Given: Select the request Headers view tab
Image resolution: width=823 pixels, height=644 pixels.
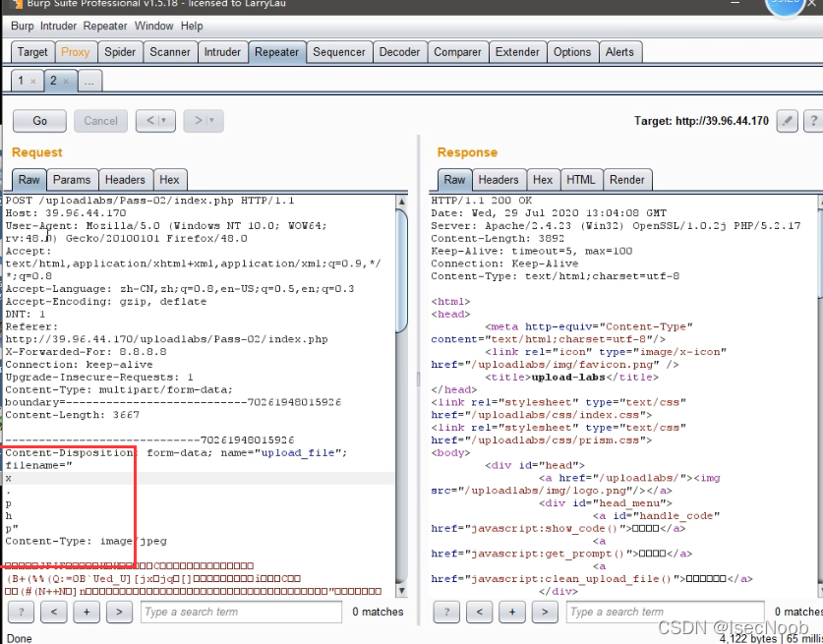Looking at the screenshot, I should click(125, 180).
